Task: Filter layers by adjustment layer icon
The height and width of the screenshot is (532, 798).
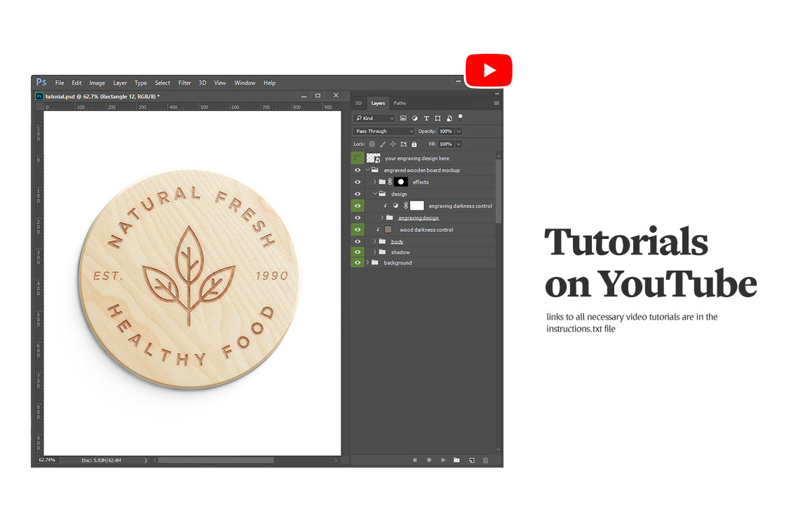Action: (x=414, y=118)
